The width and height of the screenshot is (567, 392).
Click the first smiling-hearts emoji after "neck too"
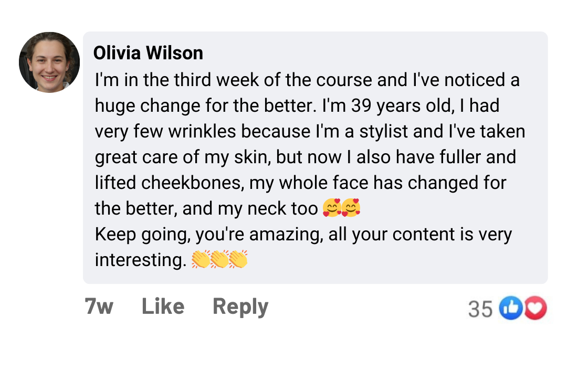[x=332, y=209]
